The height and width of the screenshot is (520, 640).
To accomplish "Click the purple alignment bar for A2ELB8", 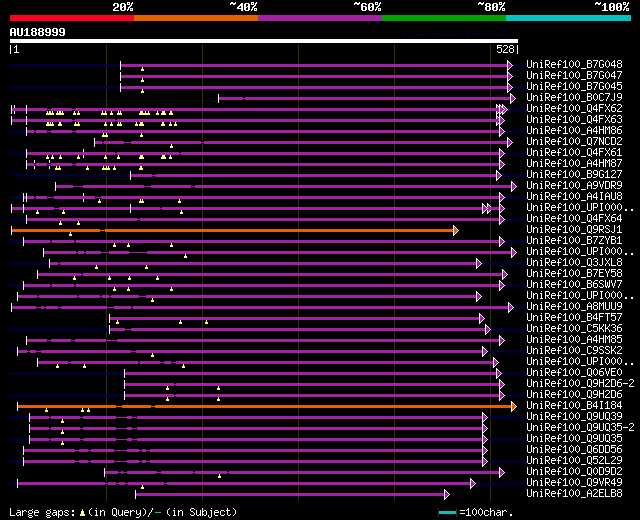I will tap(290, 494).
